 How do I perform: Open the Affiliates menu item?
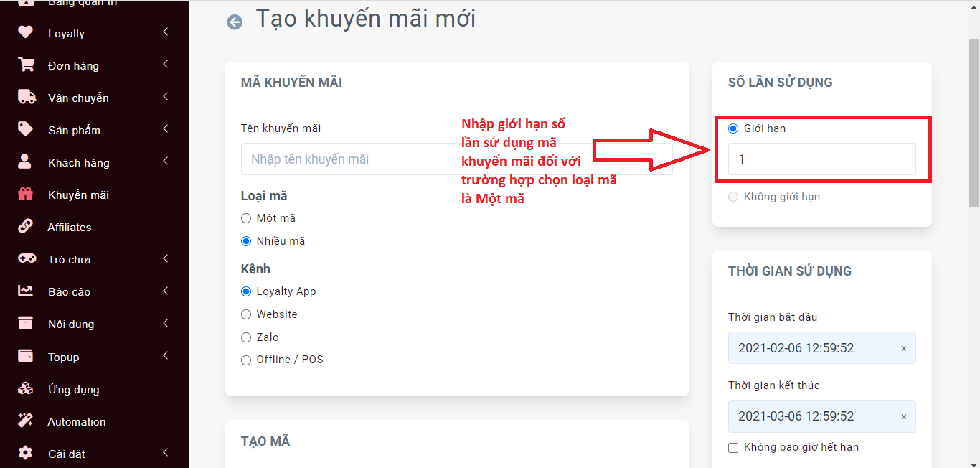tap(95, 227)
